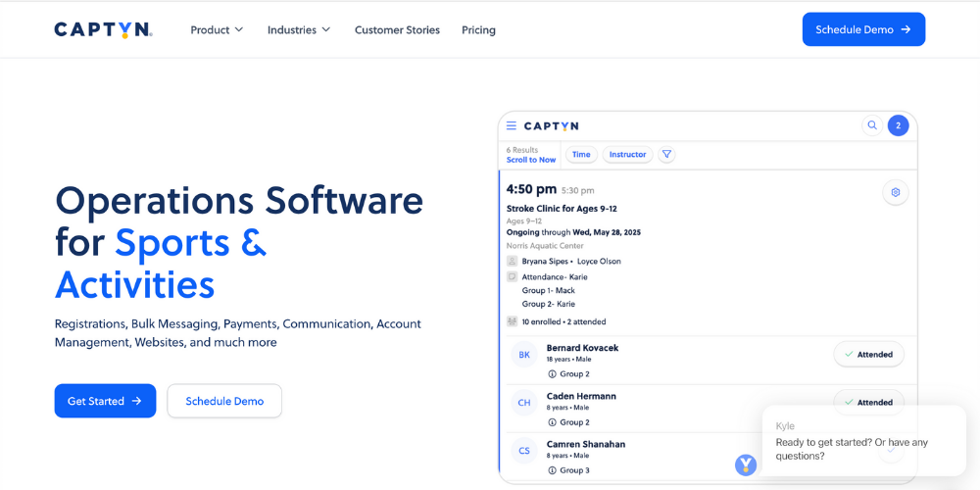Go to the Pricing page
980x490 pixels.
479,30
